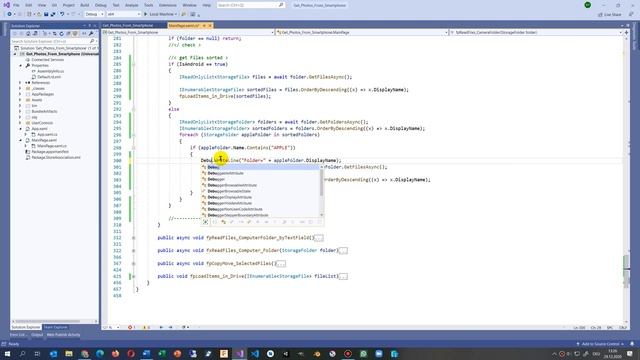
Task: Collapse the App.xaml node
Action: (x=21, y=129)
